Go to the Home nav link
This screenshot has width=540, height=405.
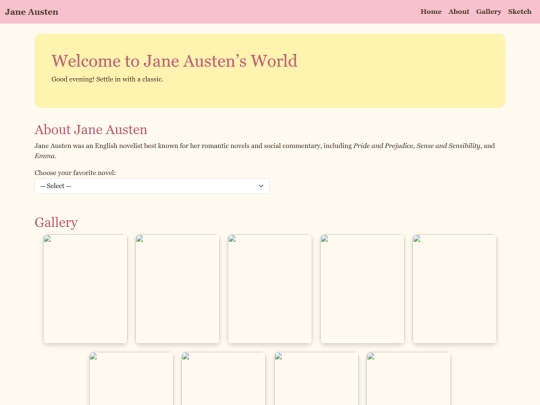(431, 12)
